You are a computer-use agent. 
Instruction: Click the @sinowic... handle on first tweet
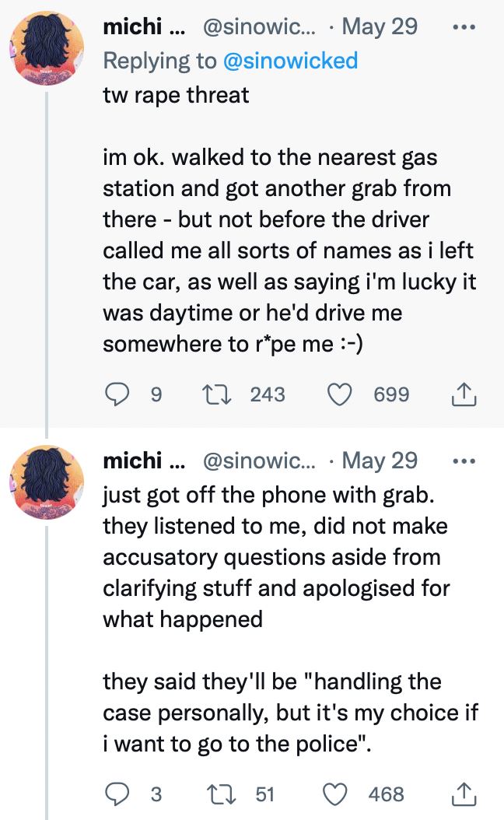tap(258, 26)
